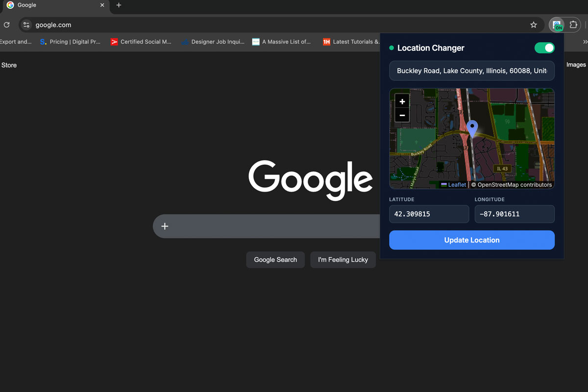
Task: Select the Buckley Road address field
Action: tap(471, 71)
